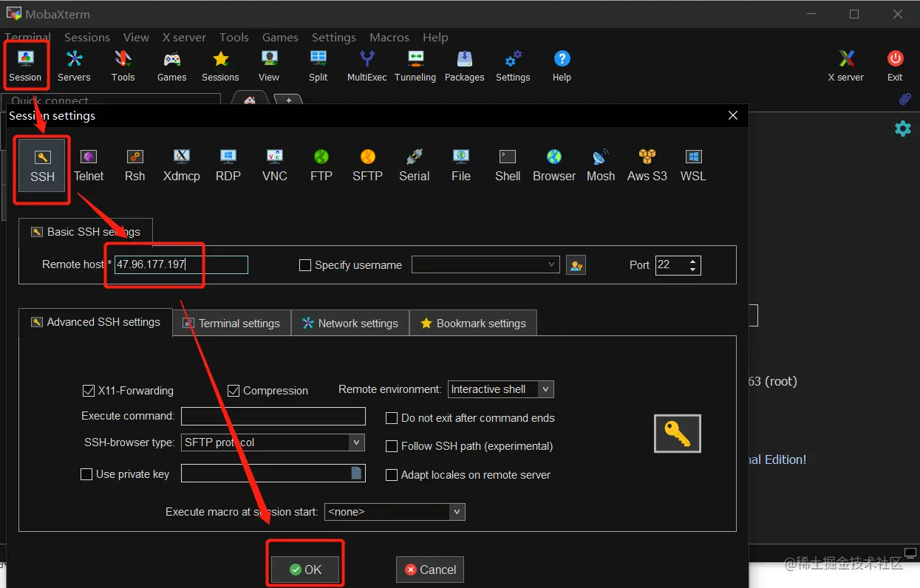
Task: Browse for private key file
Action: (x=357, y=474)
